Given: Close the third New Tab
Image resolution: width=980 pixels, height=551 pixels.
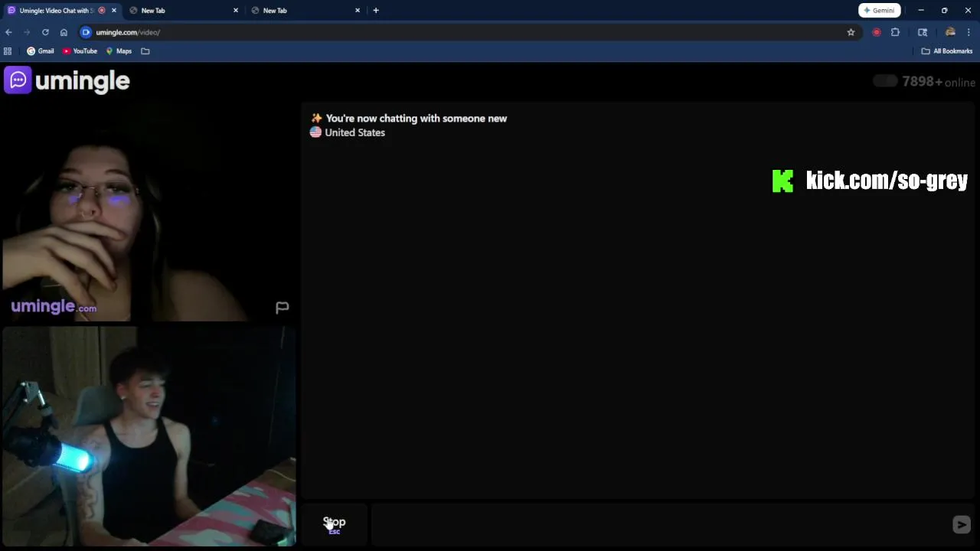Looking at the screenshot, I should (358, 11).
